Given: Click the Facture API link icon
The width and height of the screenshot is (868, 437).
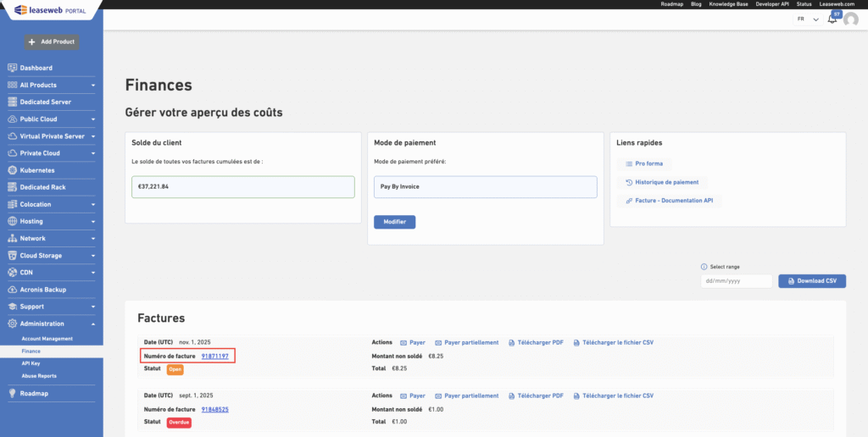Looking at the screenshot, I should pyautogui.click(x=629, y=201).
